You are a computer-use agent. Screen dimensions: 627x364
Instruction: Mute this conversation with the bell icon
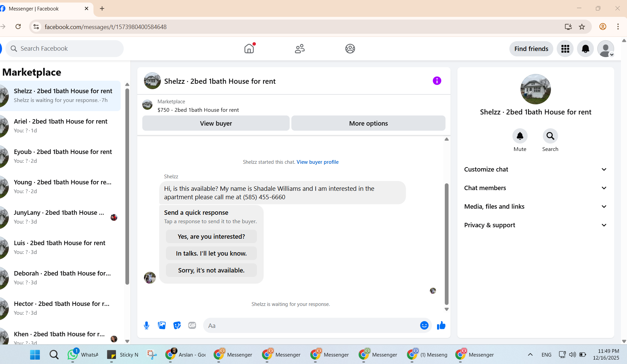tap(520, 136)
